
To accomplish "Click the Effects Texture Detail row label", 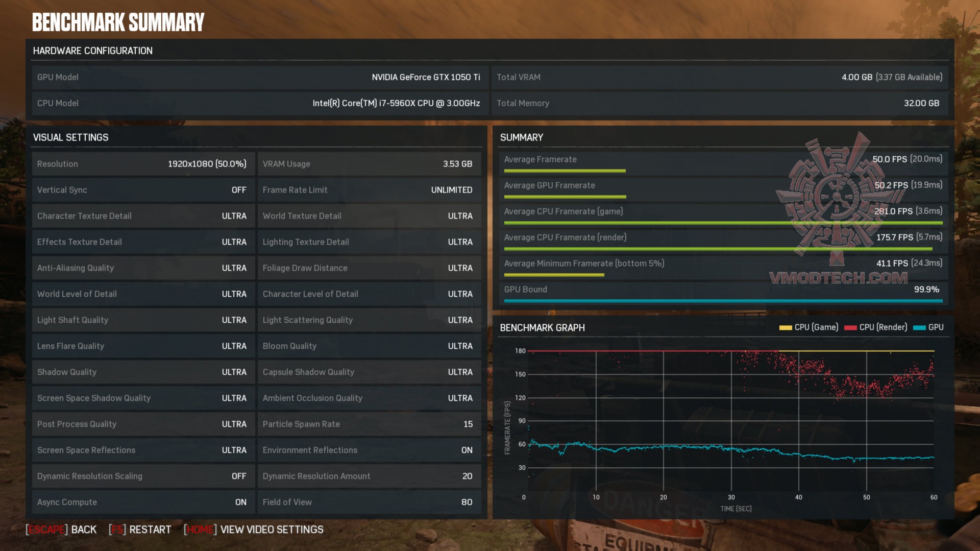I will pyautogui.click(x=80, y=242).
